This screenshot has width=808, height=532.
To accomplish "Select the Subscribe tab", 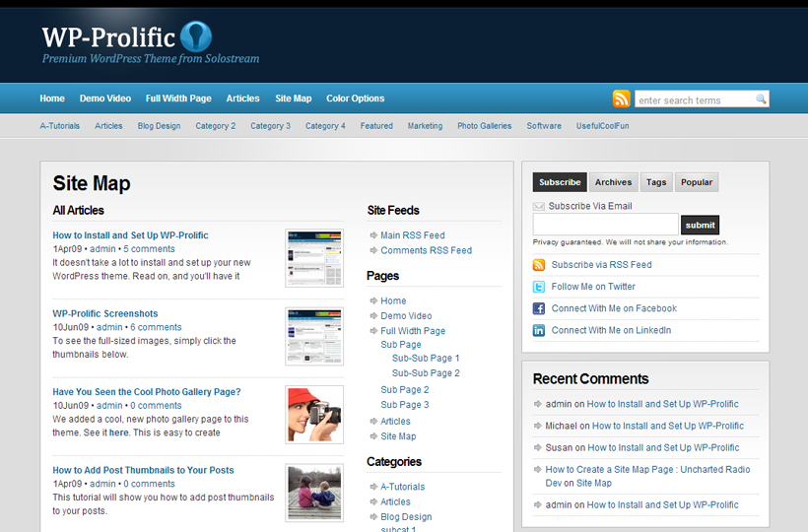I will (x=560, y=182).
